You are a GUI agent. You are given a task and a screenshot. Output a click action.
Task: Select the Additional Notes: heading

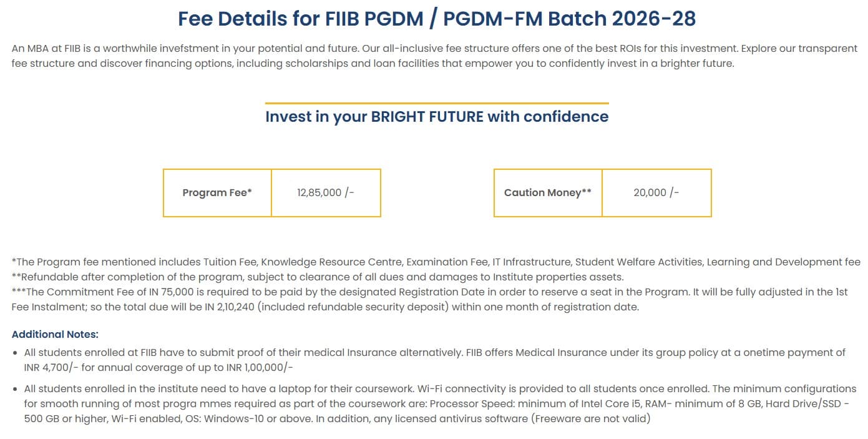(55, 335)
